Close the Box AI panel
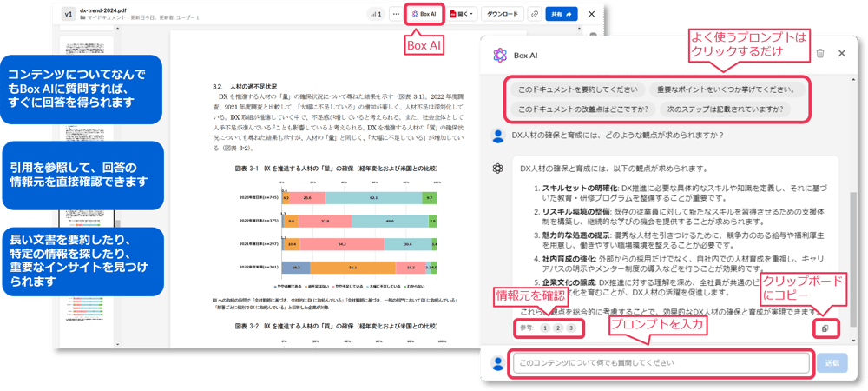Viewport: 868px width, 391px height. (x=841, y=54)
